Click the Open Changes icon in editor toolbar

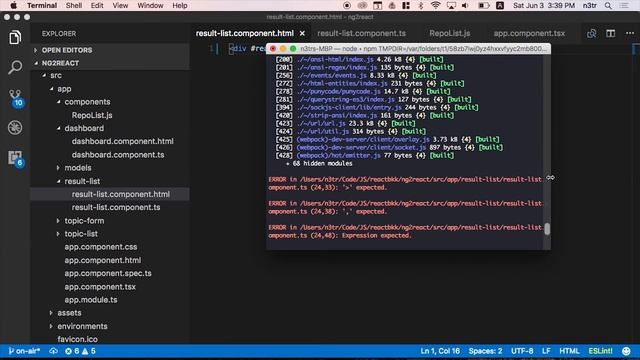[591, 33]
